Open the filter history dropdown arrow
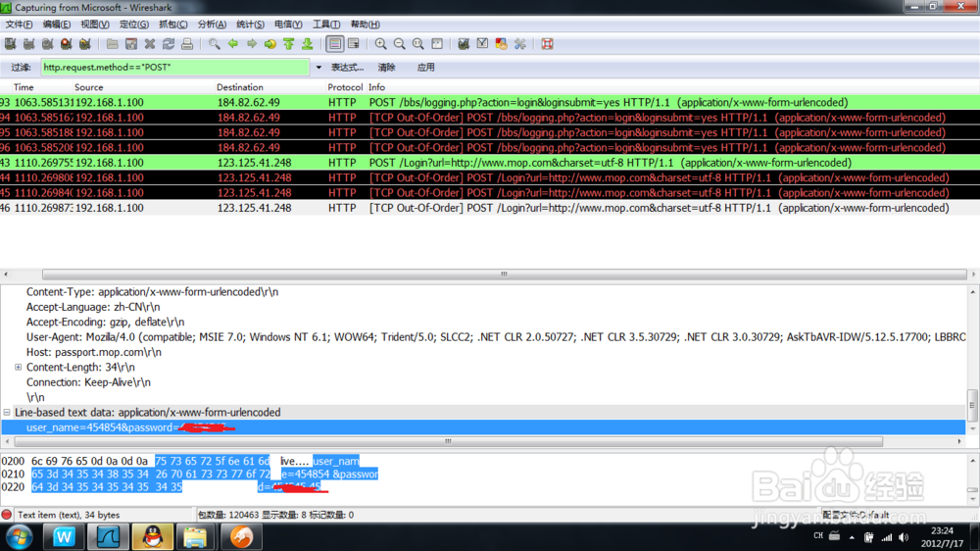This screenshot has height=551, width=980. click(x=318, y=68)
